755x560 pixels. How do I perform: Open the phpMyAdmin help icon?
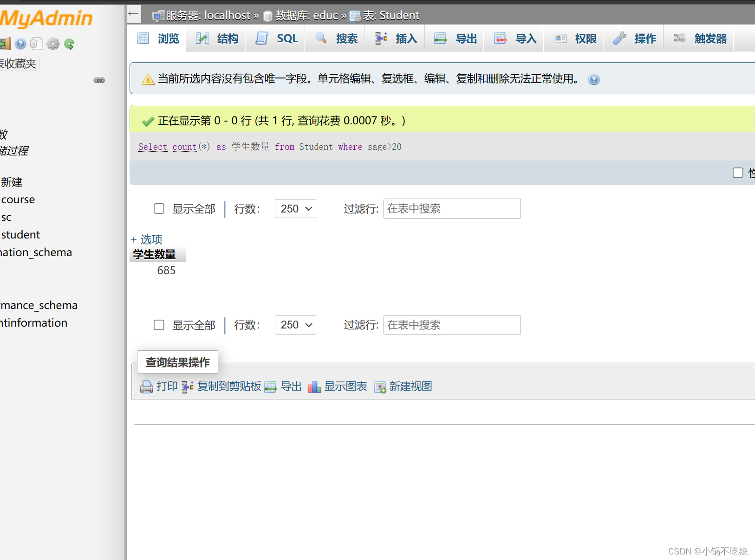[x=20, y=43]
